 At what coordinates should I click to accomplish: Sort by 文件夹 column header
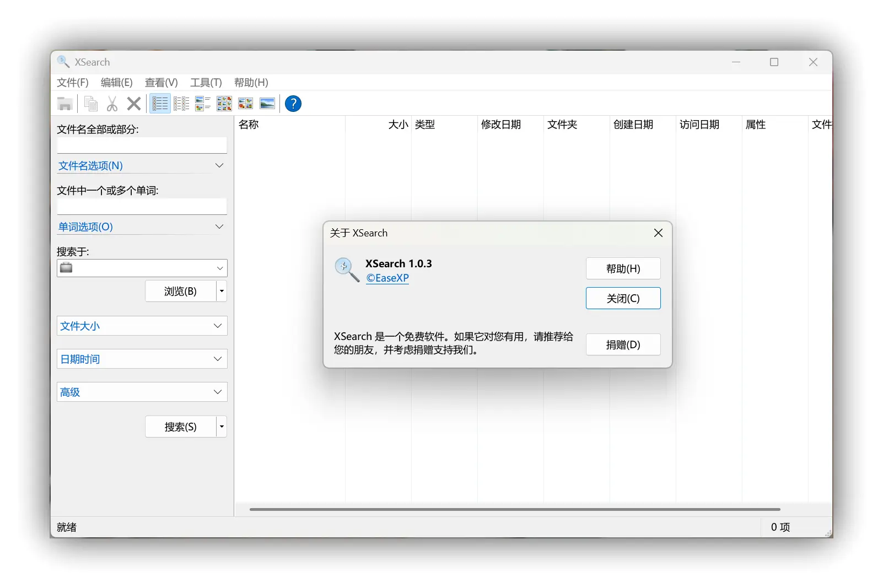coord(577,125)
